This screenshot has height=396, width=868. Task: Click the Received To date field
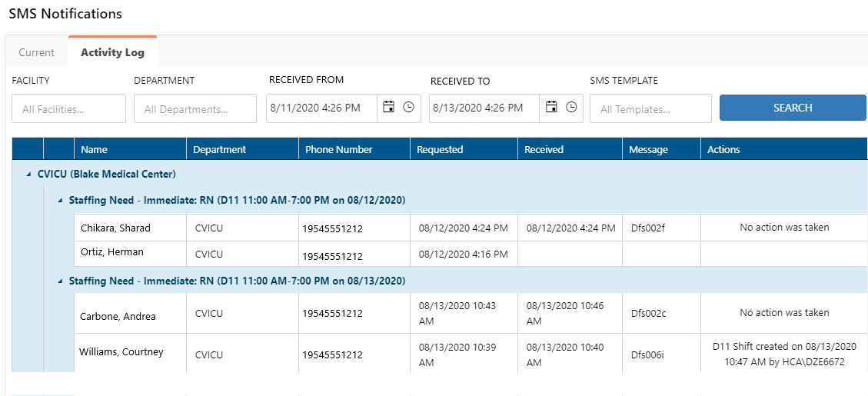[x=484, y=108]
